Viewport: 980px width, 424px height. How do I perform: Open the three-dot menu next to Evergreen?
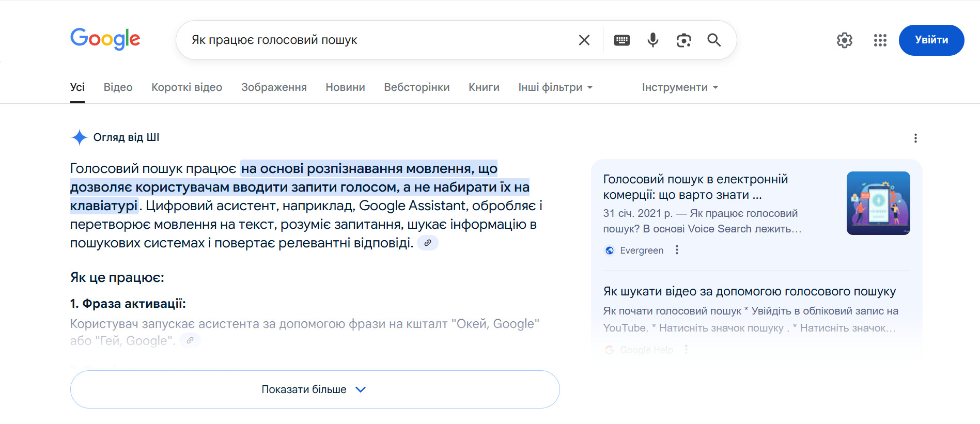click(677, 250)
